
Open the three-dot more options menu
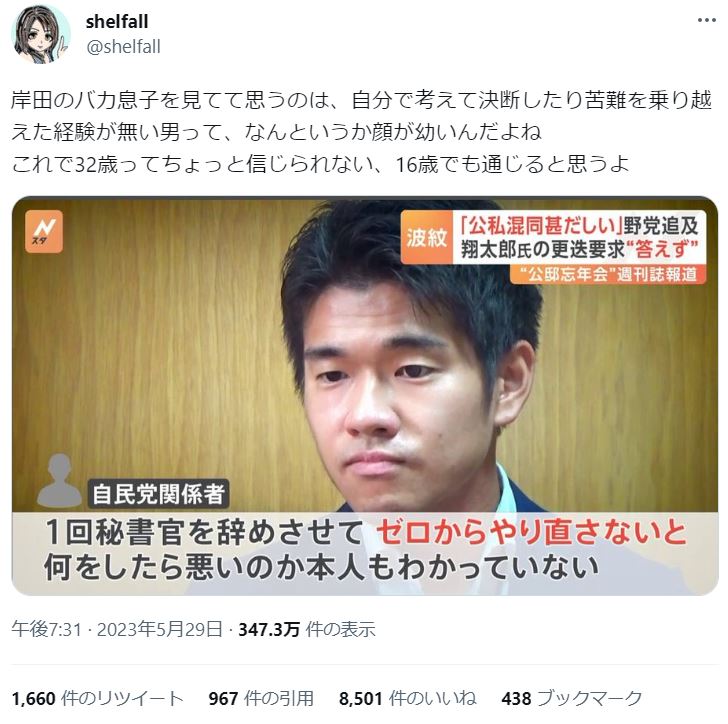(x=707, y=20)
